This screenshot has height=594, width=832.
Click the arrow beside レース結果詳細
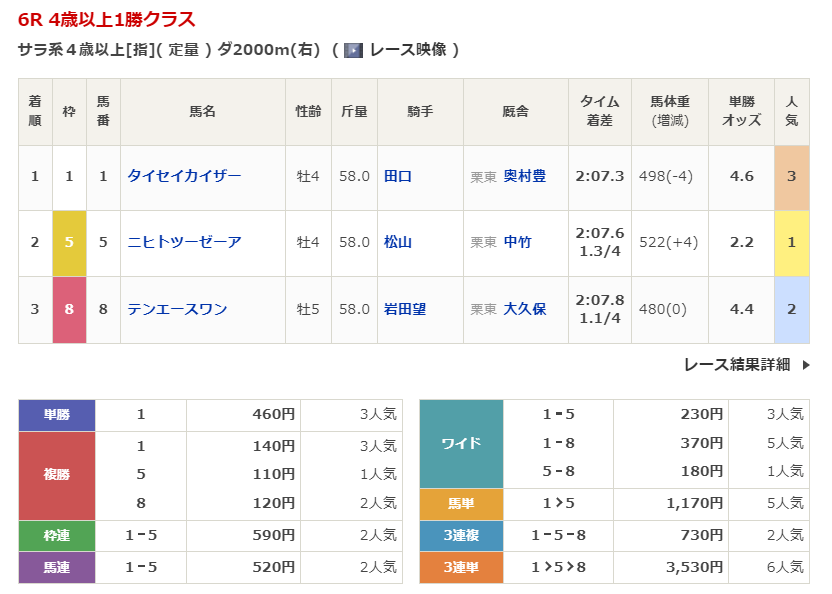point(806,365)
